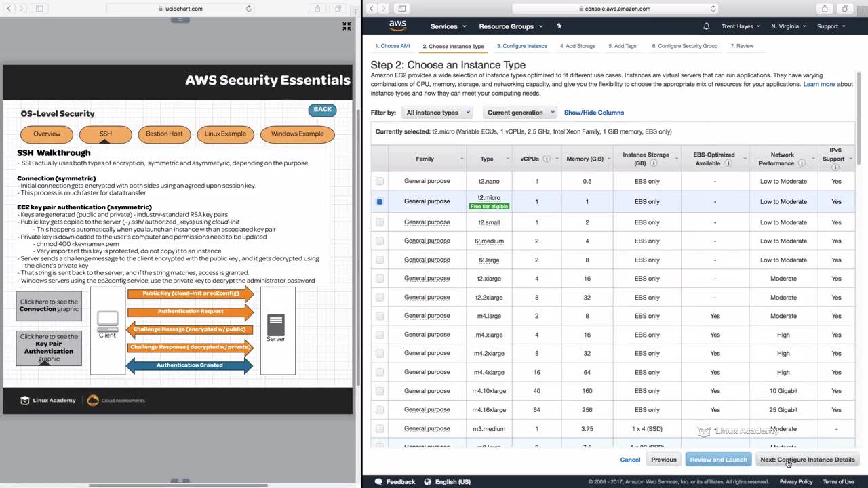Click the Previous button
Screen dimensions: 868x488
[663, 460]
